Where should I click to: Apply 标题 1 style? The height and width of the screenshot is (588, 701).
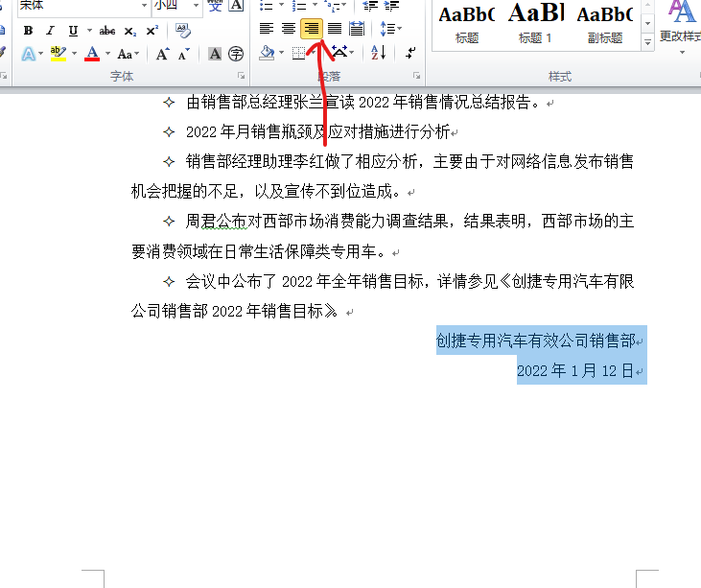click(536, 24)
